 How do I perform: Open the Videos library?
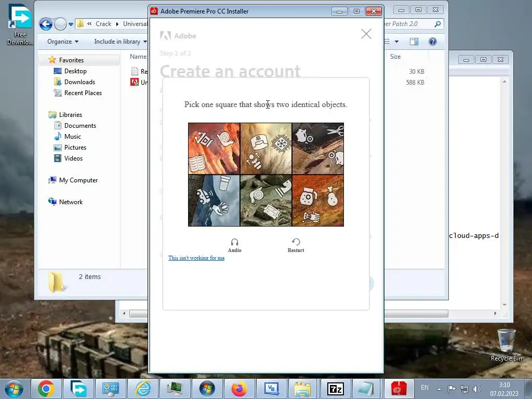[x=73, y=158]
